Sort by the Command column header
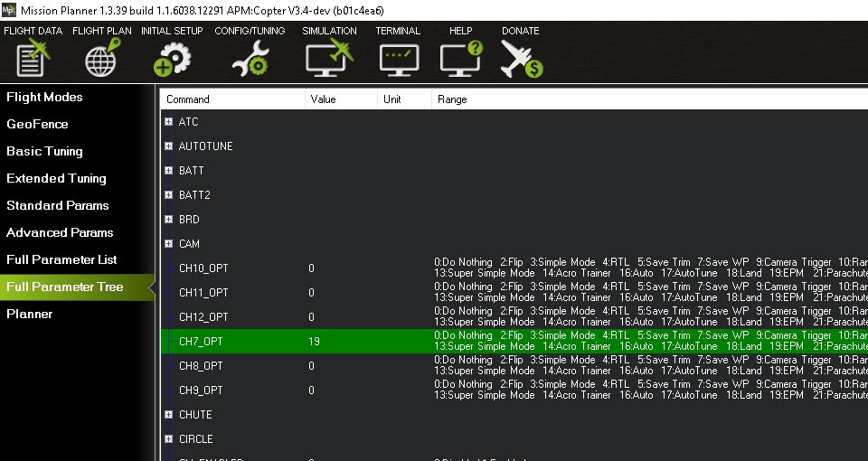Screen dimensions: 868x461 pyautogui.click(x=232, y=99)
